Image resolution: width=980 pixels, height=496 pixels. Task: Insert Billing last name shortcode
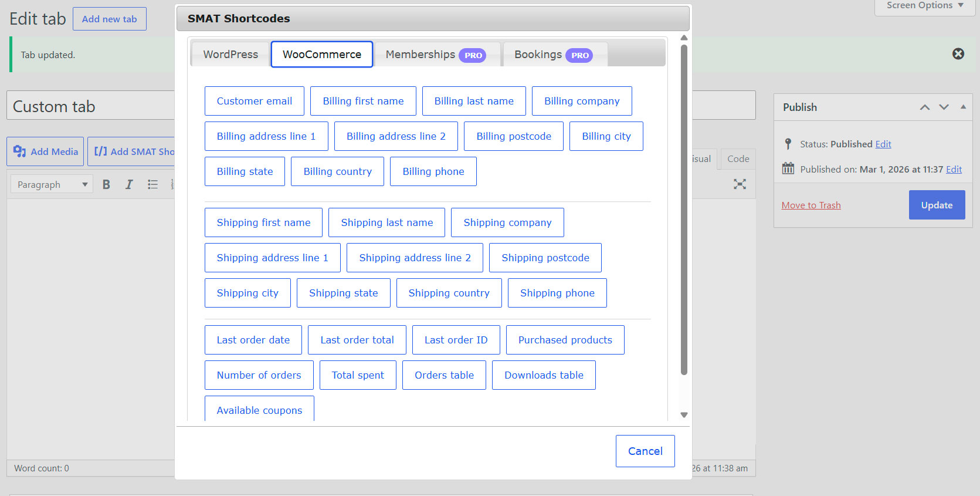tap(474, 101)
